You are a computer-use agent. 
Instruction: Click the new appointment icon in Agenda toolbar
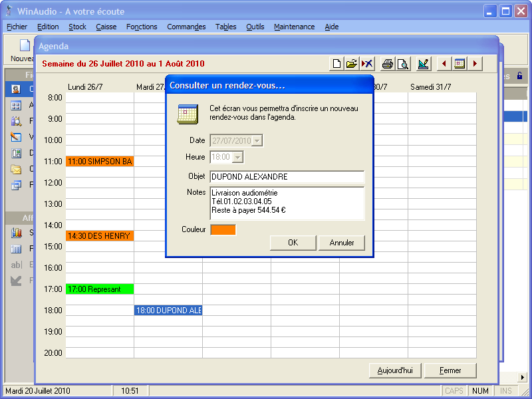coord(337,64)
